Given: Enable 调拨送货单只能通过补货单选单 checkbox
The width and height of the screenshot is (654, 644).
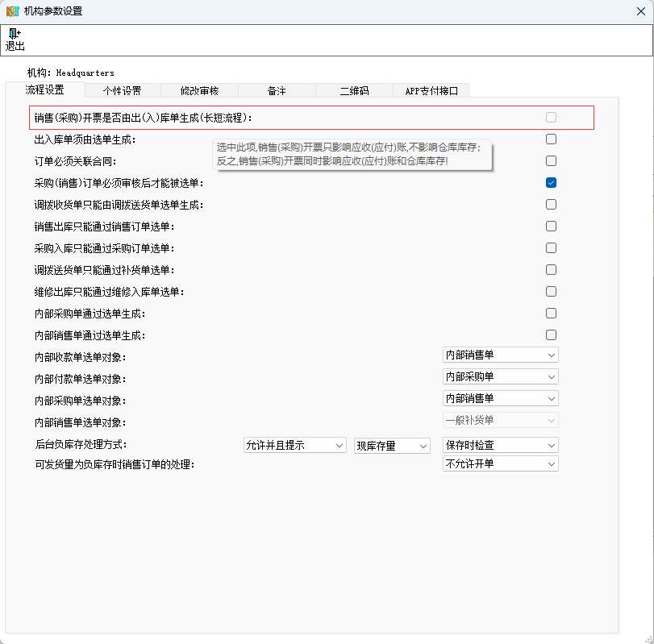Looking at the screenshot, I should 551,270.
